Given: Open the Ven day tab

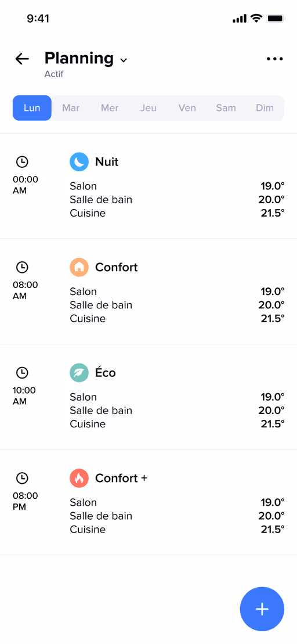Looking at the screenshot, I should point(187,108).
